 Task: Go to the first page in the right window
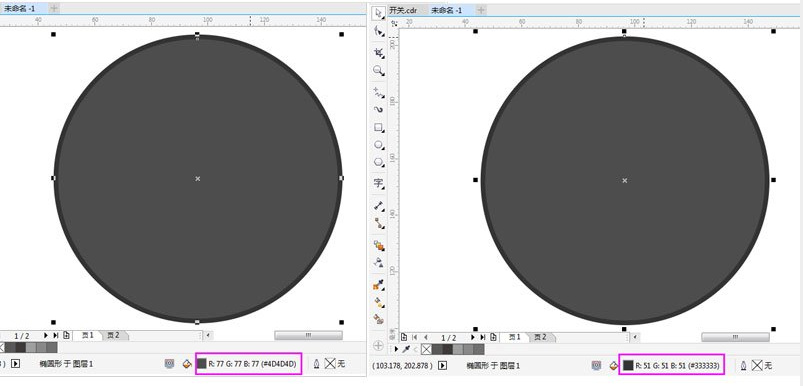point(415,337)
